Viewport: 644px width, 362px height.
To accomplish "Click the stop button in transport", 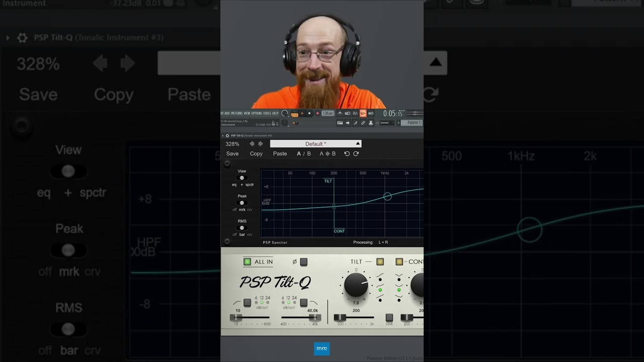I will 309,113.
